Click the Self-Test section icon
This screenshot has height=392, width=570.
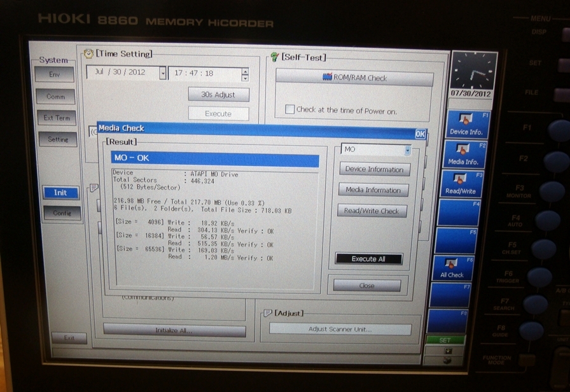274,57
